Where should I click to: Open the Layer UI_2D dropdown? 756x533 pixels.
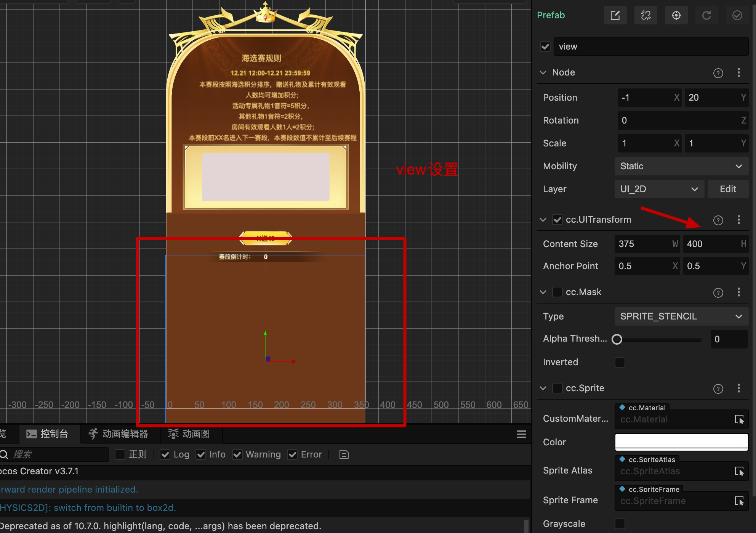tap(658, 189)
